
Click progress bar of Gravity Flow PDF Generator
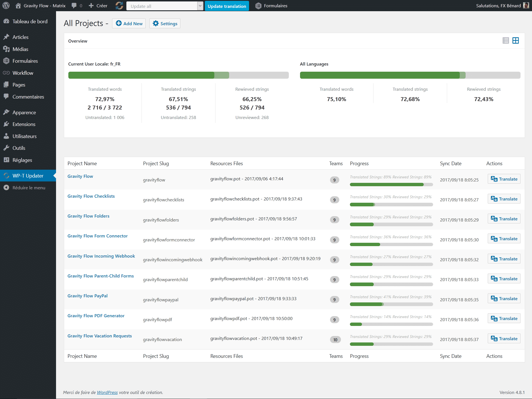tap(391, 324)
